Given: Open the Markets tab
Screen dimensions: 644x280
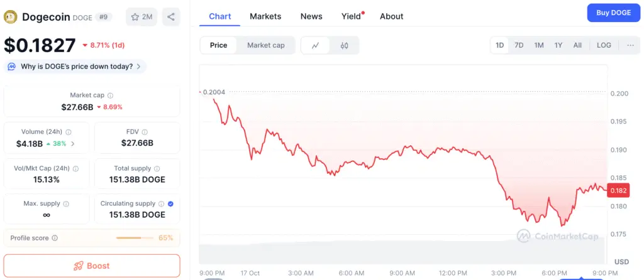Looking at the screenshot, I should coord(265,16).
